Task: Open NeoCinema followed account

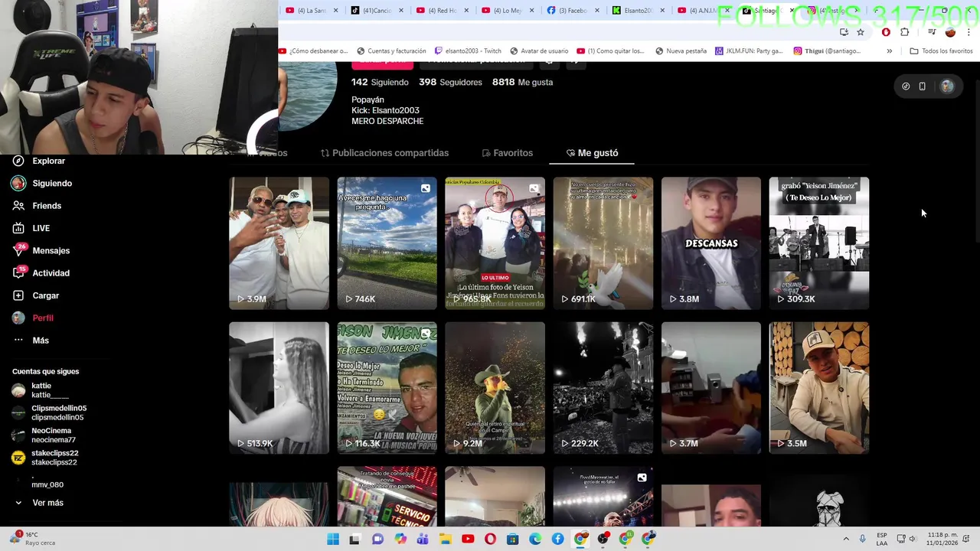Action: pos(44,435)
